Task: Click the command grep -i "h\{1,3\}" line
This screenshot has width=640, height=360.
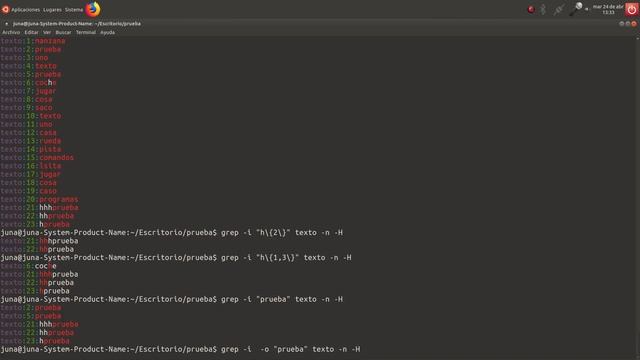Action: 176,258
